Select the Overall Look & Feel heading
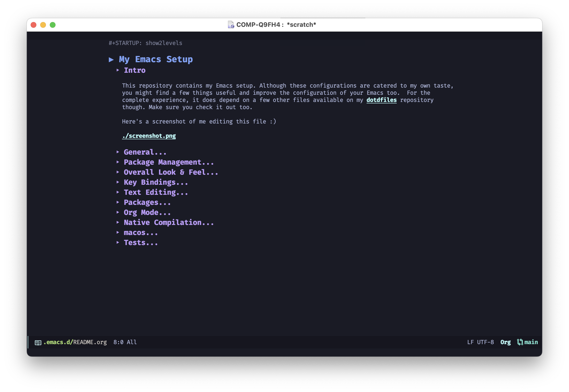 171,172
